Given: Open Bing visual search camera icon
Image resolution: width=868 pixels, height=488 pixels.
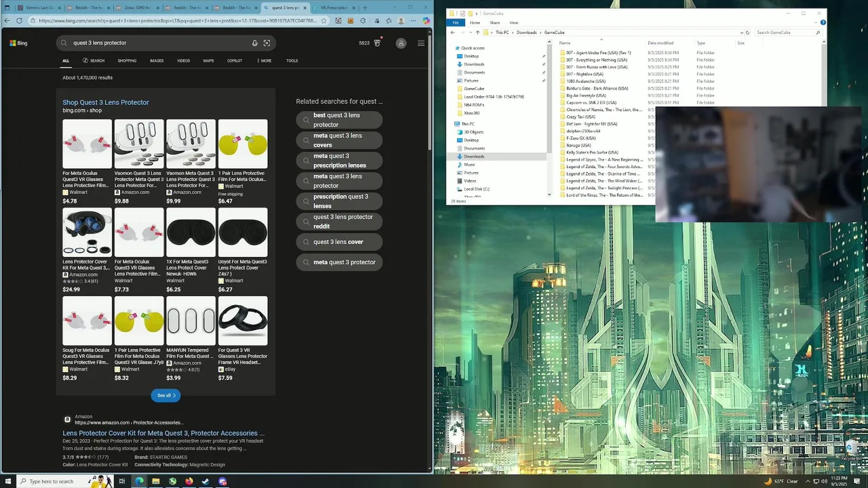Looking at the screenshot, I should click(267, 43).
